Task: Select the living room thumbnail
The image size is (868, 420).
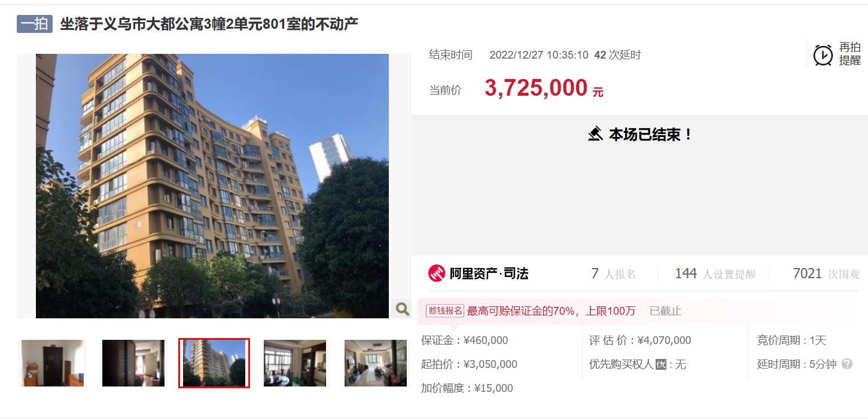Action: pyautogui.click(x=376, y=363)
